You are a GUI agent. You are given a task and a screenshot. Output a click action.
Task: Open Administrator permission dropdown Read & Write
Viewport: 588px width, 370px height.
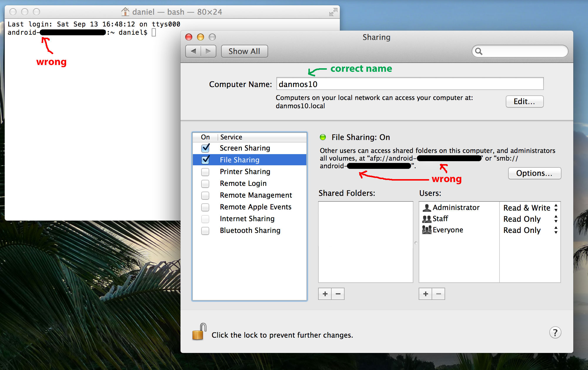(x=556, y=208)
